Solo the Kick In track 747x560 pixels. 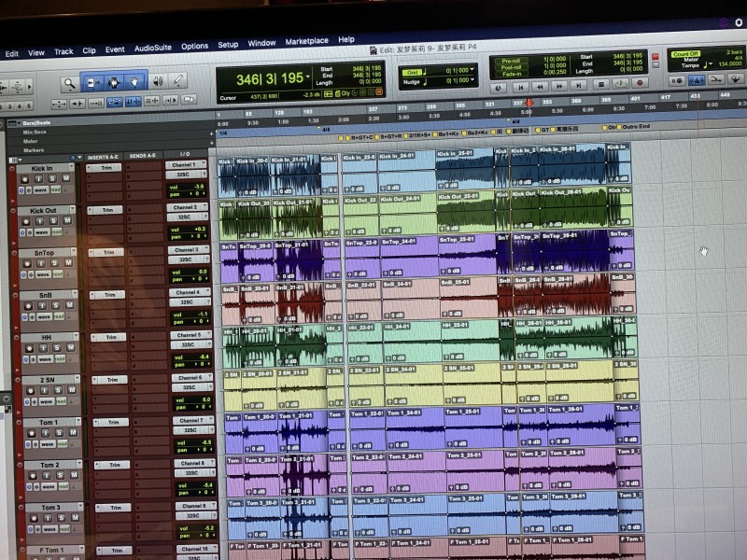coord(51,178)
